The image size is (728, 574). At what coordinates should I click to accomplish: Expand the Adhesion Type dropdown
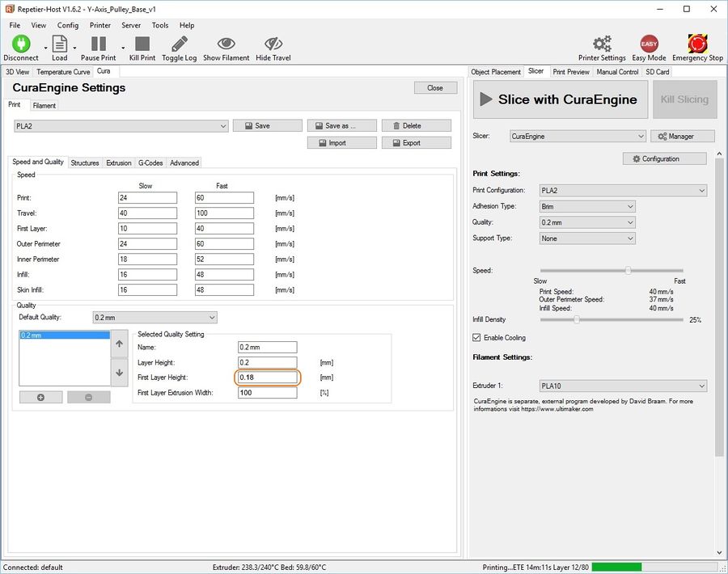630,206
